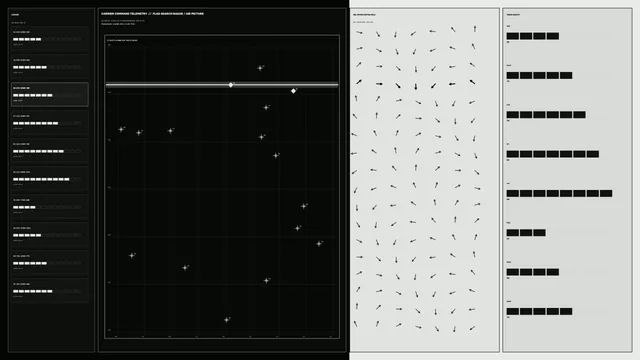Click the bold arrow pointing up-left
Image resolution: width=640 pixels, height=360 pixels.
tap(472, 82)
